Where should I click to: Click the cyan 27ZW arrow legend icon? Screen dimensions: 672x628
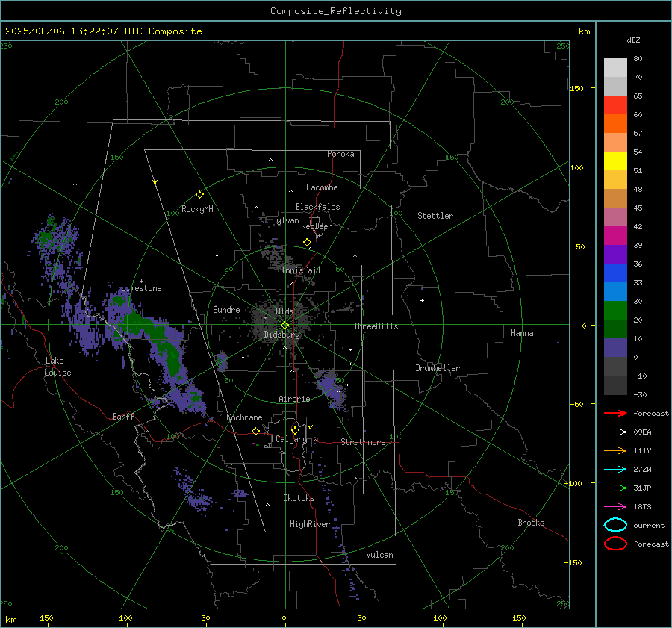click(615, 470)
